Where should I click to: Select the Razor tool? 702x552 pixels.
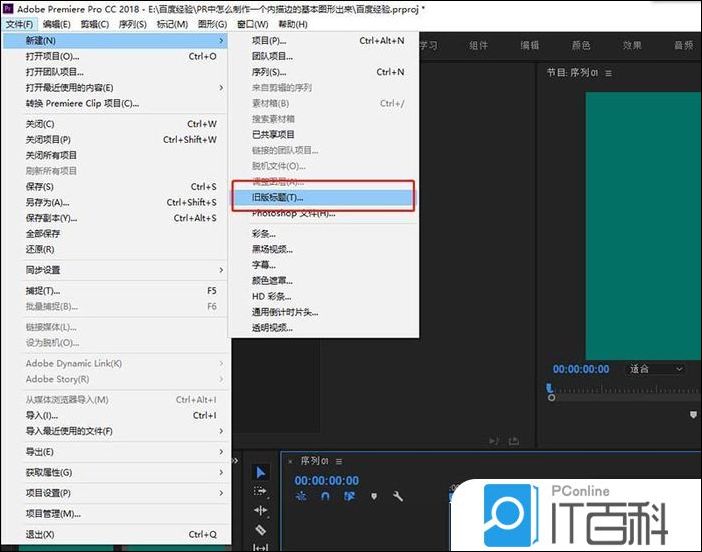[x=260, y=530]
